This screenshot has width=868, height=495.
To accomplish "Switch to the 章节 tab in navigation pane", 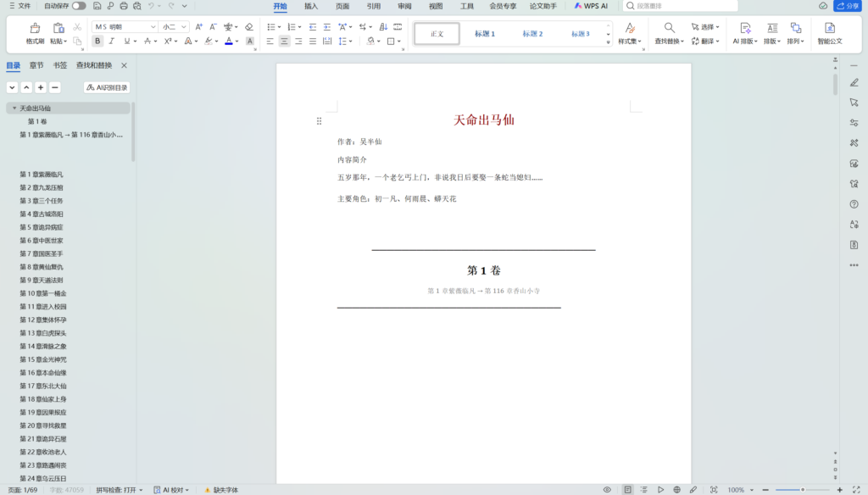I will point(36,65).
